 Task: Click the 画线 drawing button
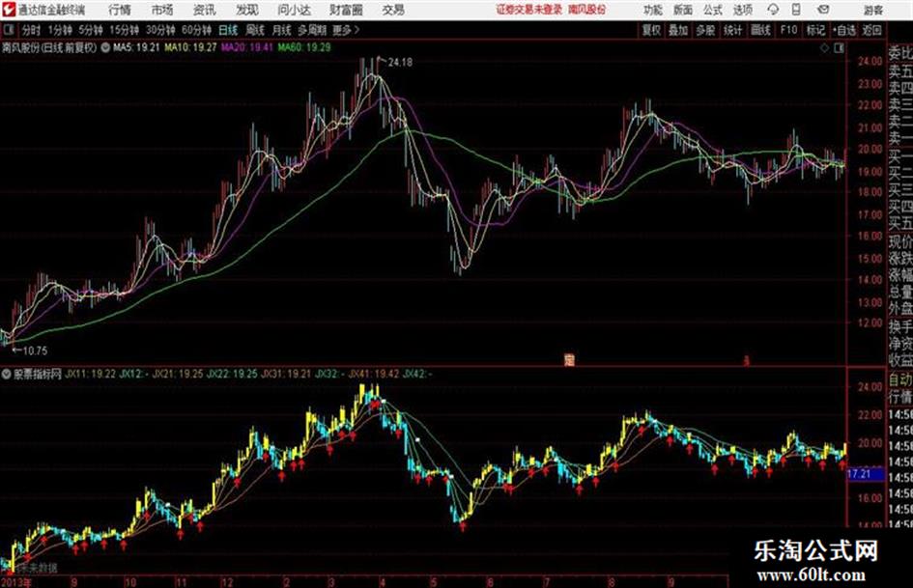pos(760,30)
